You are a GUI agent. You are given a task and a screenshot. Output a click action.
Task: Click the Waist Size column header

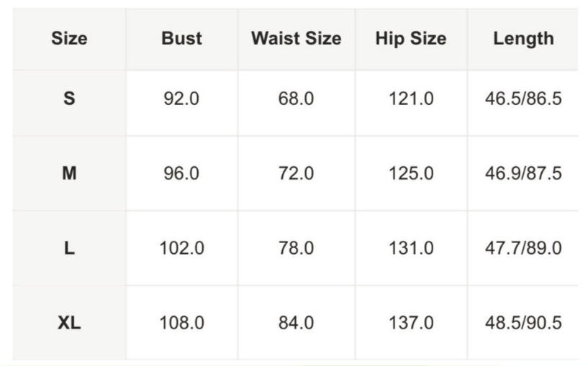tap(296, 39)
